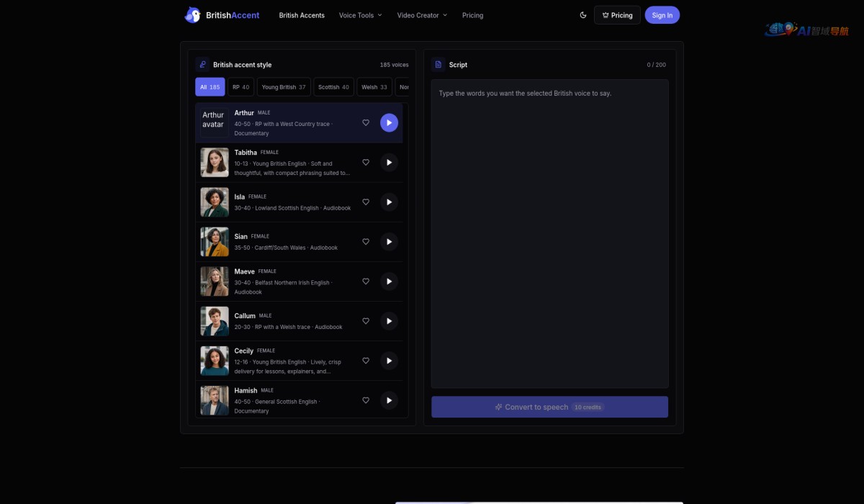Select the All 185 filter tab
The height and width of the screenshot is (504, 864).
pos(210,87)
